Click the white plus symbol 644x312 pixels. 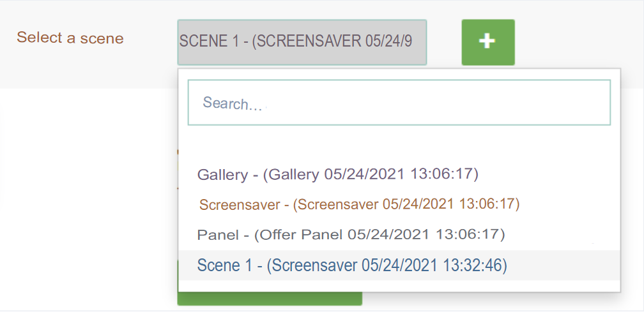487,41
